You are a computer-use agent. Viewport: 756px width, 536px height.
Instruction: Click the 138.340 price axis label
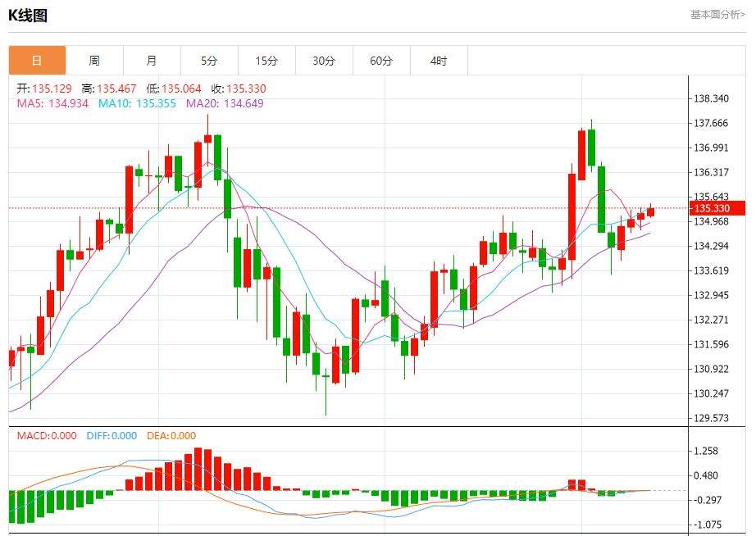(711, 99)
